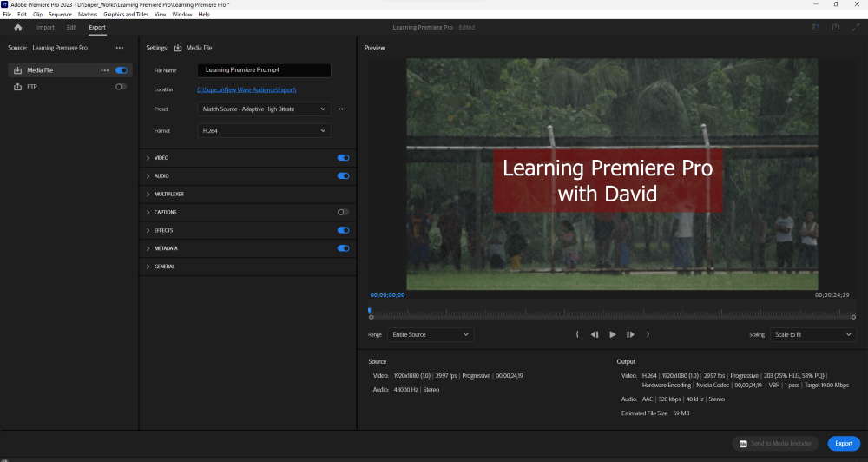
Task: Toggle the Media File destination switch
Action: tap(122, 70)
